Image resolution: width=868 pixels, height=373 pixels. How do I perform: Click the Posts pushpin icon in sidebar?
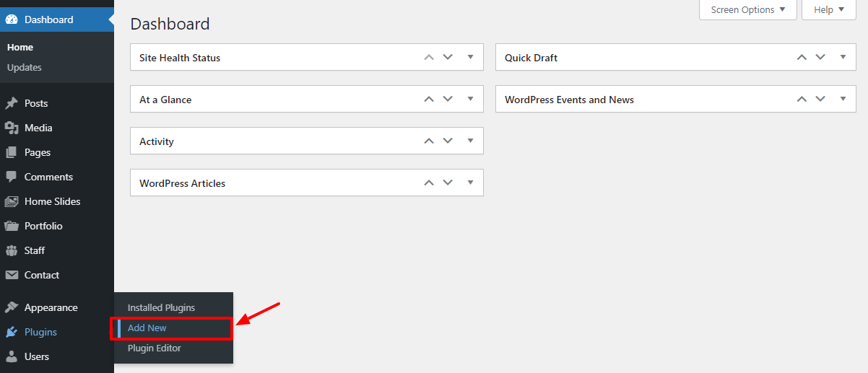pyautogui.click(x=12, y=103)
